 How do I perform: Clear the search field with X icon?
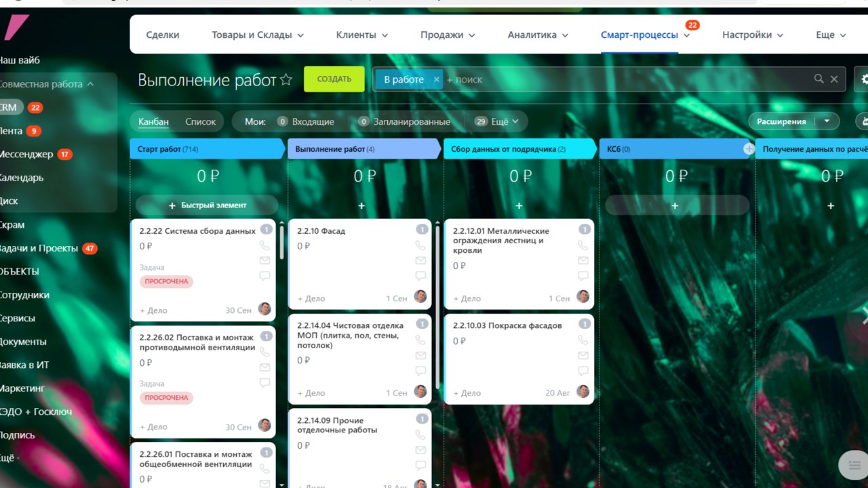(x=834, y=79)
